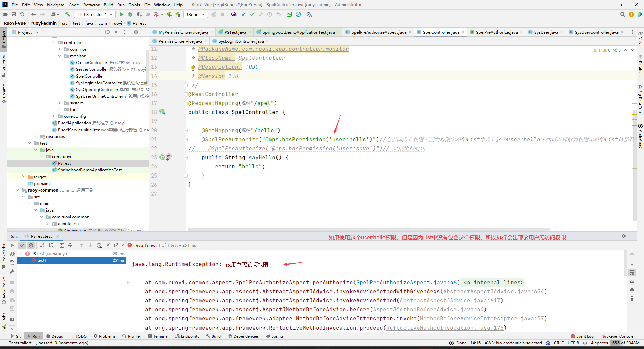The image size is (644, 349).
Task: Open Event Log
Action: (x=582, y=336)
